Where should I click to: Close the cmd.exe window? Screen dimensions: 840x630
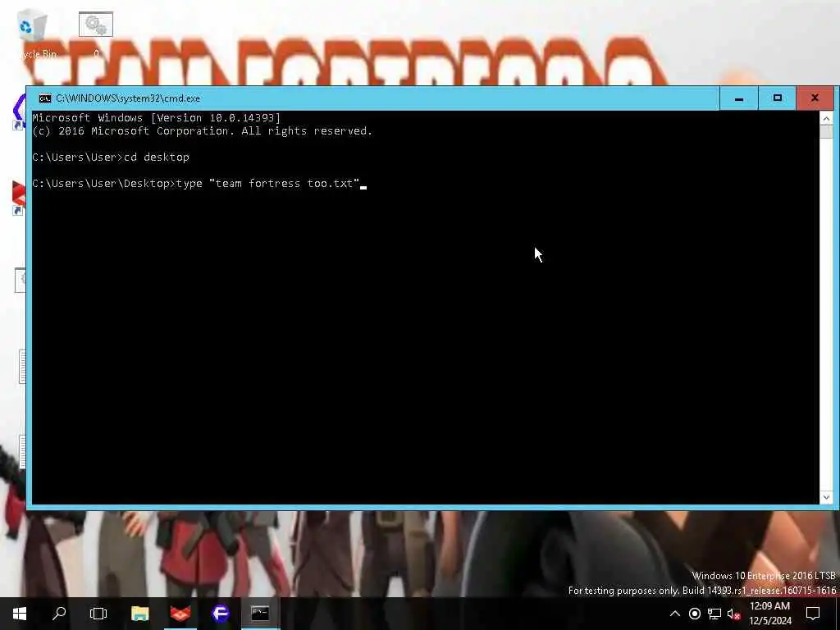(x=815, y=98)
